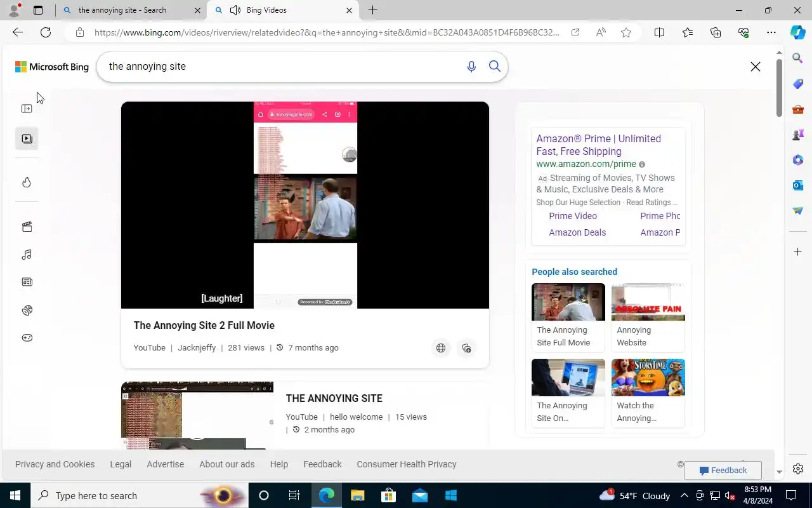
Task: Refresh the page with reload icon
Action: point(46,32)
